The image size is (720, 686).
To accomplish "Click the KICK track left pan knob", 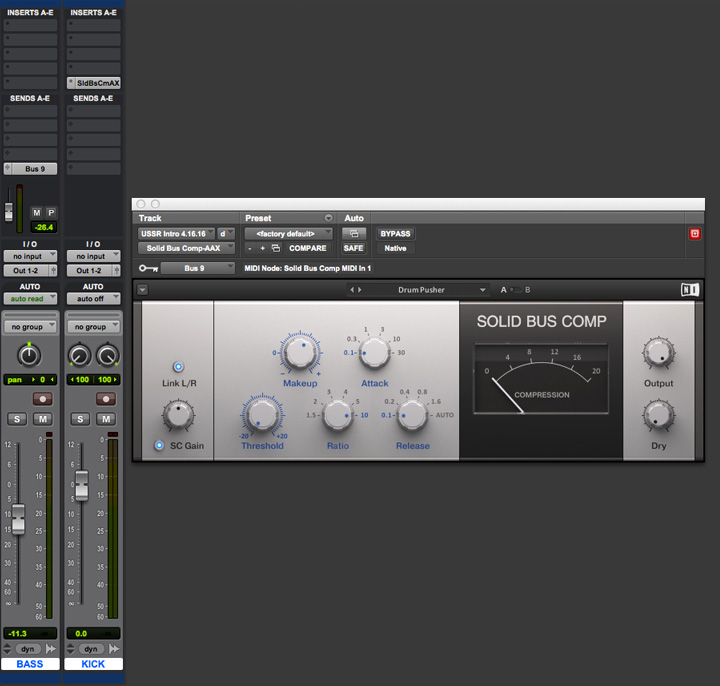I will (79, 356).
